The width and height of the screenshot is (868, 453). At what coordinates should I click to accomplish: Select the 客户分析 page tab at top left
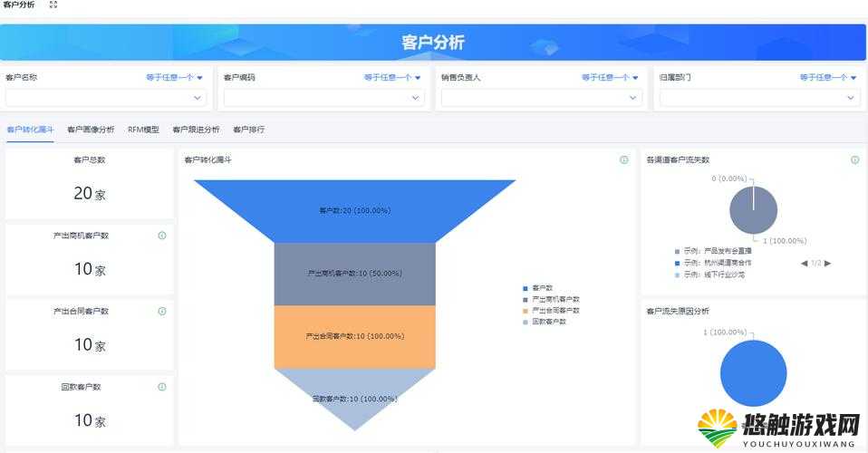point(19,5)
